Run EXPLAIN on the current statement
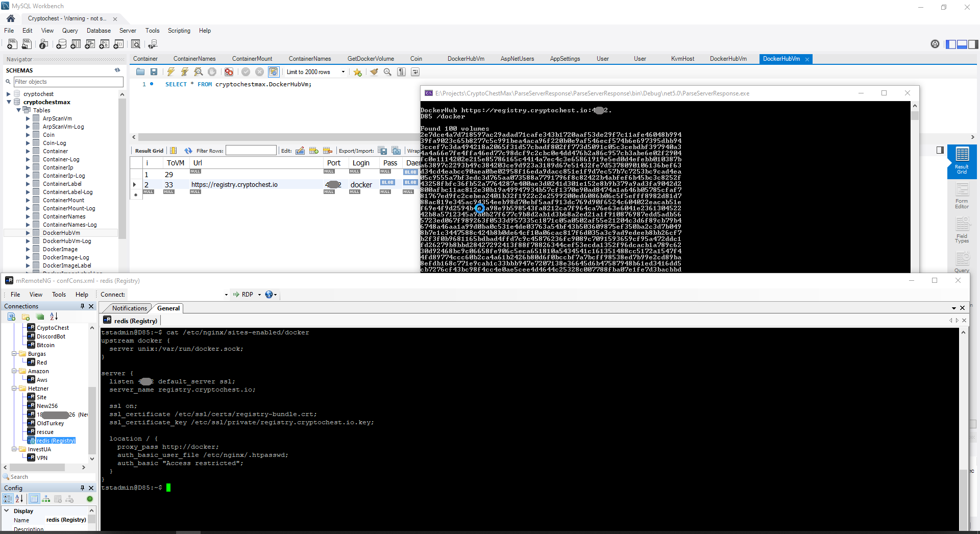 tap(199, 72)
